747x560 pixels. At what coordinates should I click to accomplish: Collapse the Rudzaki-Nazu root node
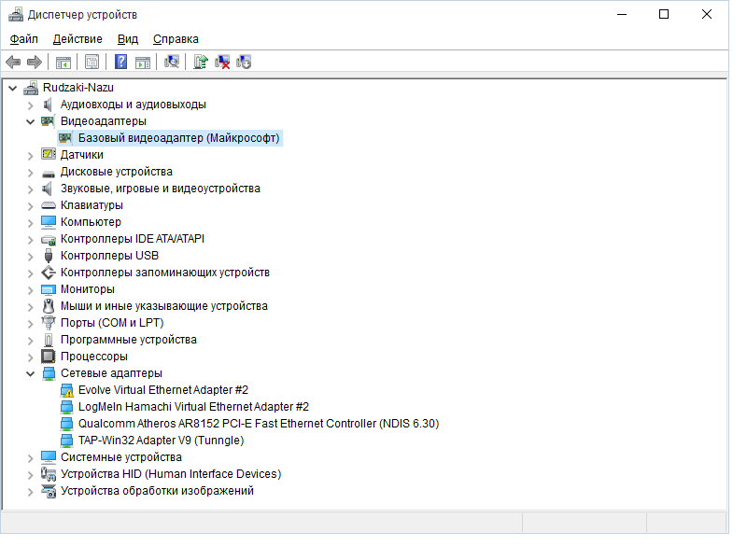point(13,88)
